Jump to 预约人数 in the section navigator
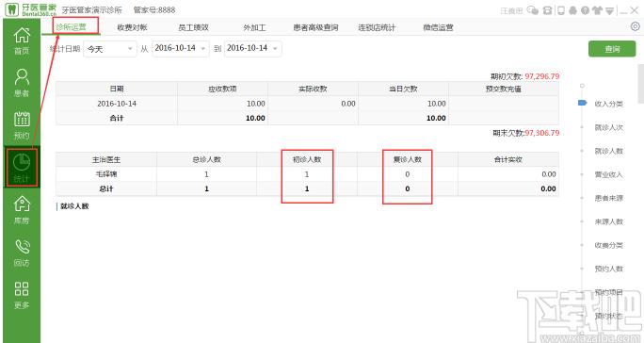644x343 pixels. [x=608, y=269]
